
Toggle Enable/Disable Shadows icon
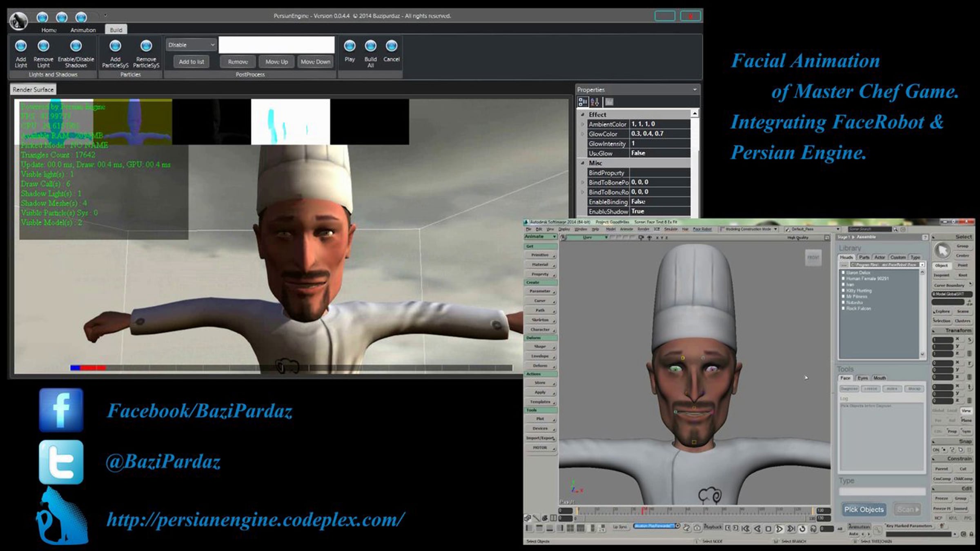click(x=76, y=46)
